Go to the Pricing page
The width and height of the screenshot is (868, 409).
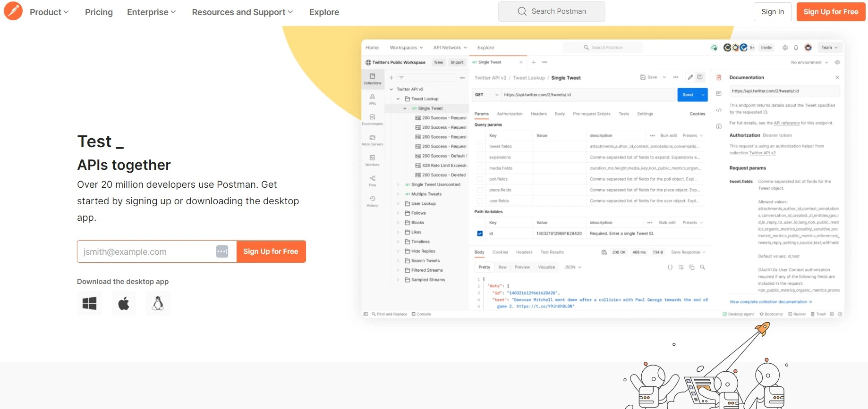(x=99, y=12)
